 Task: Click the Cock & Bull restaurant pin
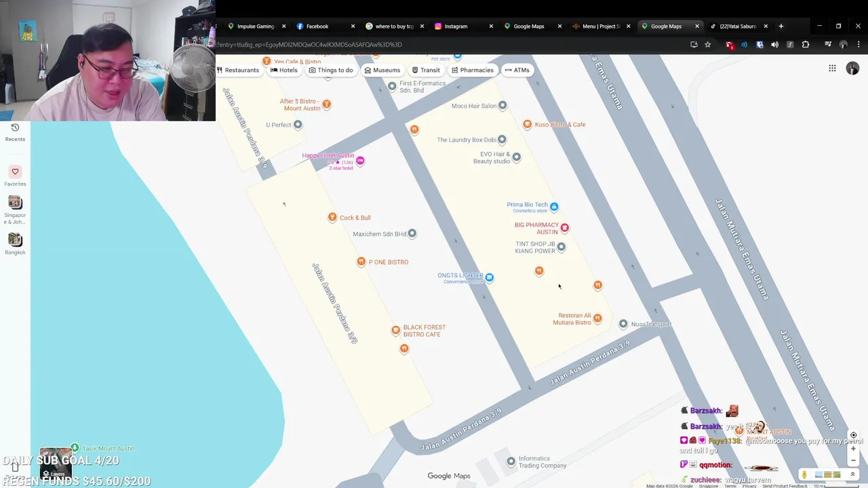332,217
